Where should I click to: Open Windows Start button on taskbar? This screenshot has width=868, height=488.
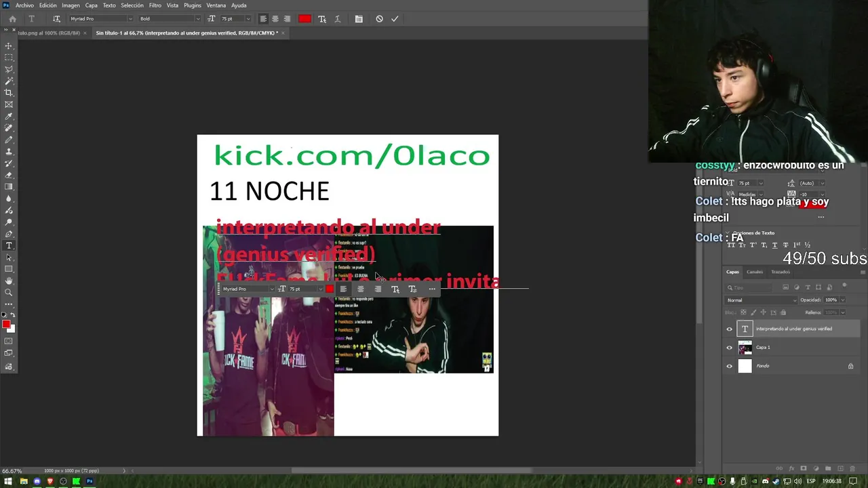click(8, 481)
